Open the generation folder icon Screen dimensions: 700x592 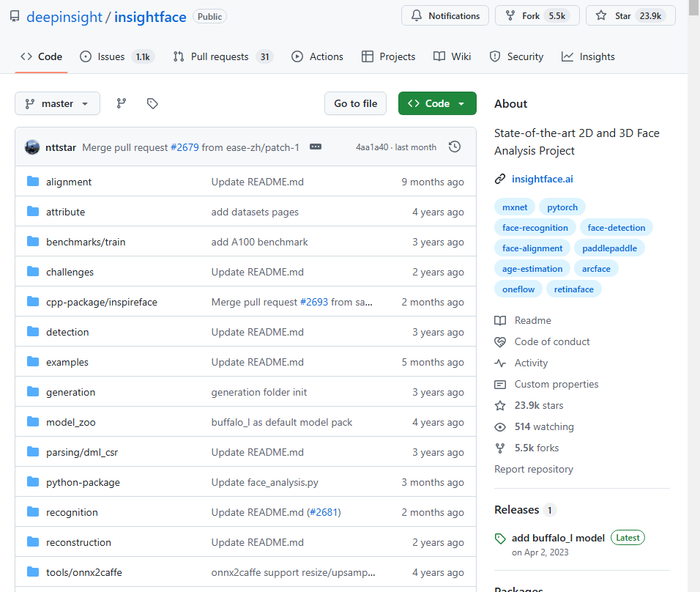click(33, 392)
